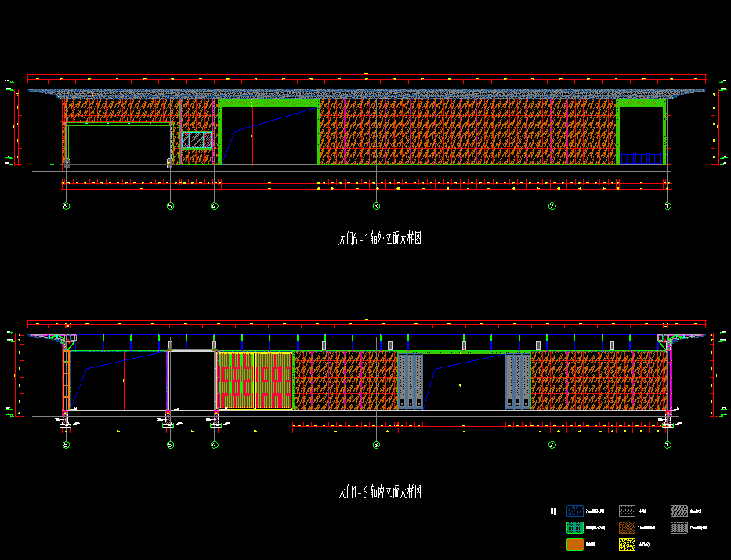731x560 pixels.
Task: Select the red-green striped gate panel
Action: coord(255,381)
